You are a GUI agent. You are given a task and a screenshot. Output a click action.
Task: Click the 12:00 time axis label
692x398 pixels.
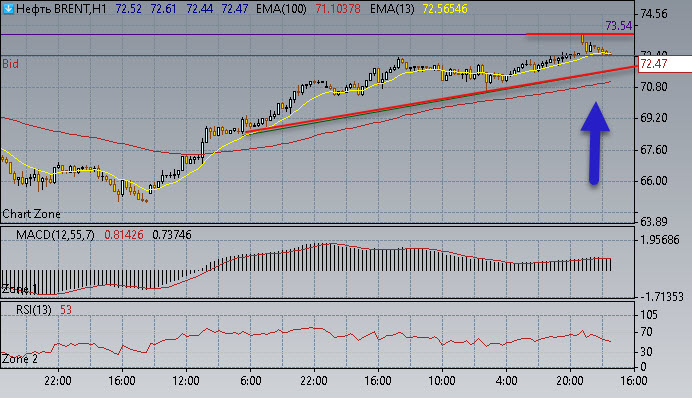tap(186, 381)
